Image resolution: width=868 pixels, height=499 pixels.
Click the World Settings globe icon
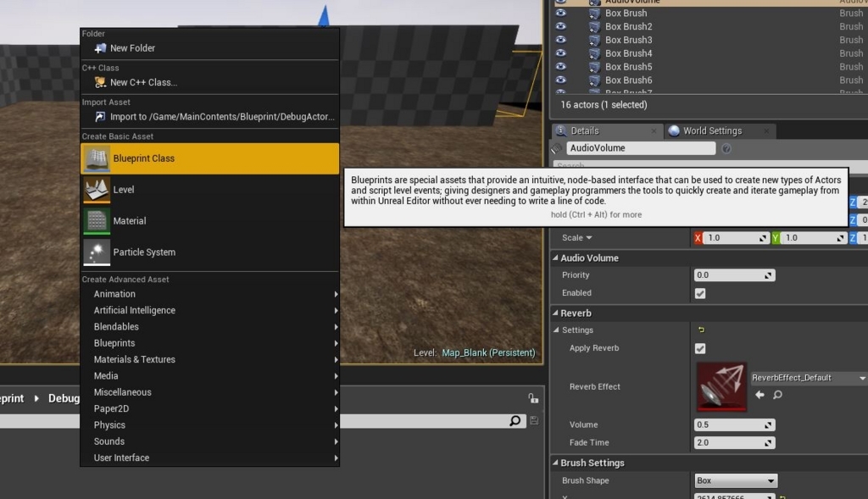(674, 130)
